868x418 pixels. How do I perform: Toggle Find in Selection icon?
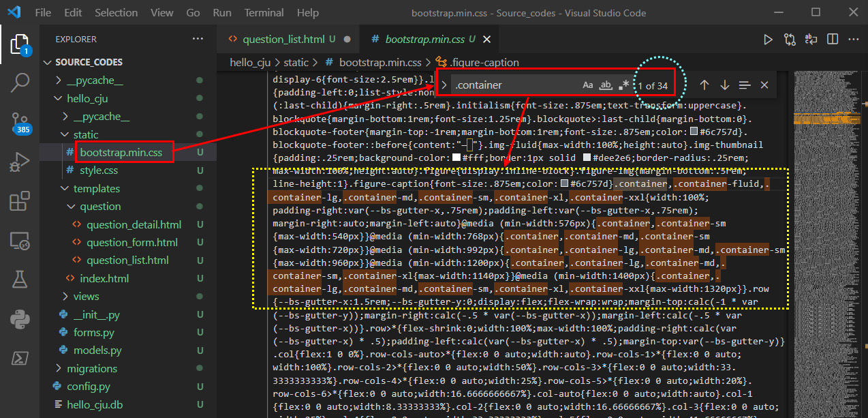pos(745,85)
